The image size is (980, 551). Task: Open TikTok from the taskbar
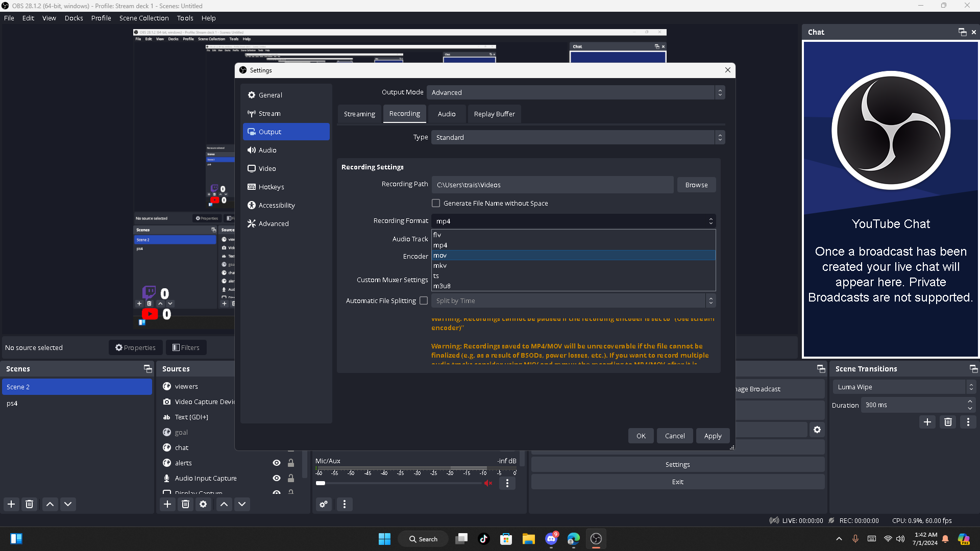483,539
